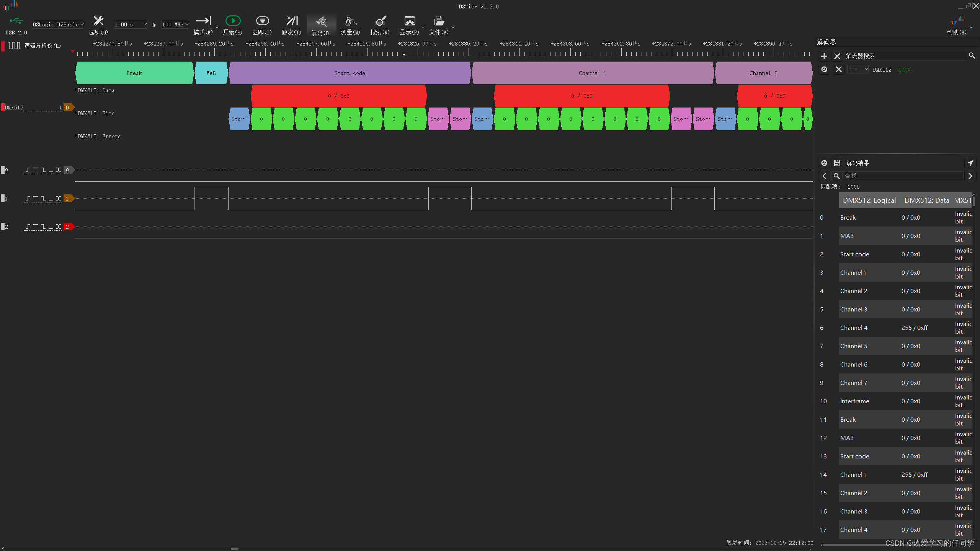This screenshot has height=551, width=980.
Task: Go to next search match arrow
Action: (970, 176)
